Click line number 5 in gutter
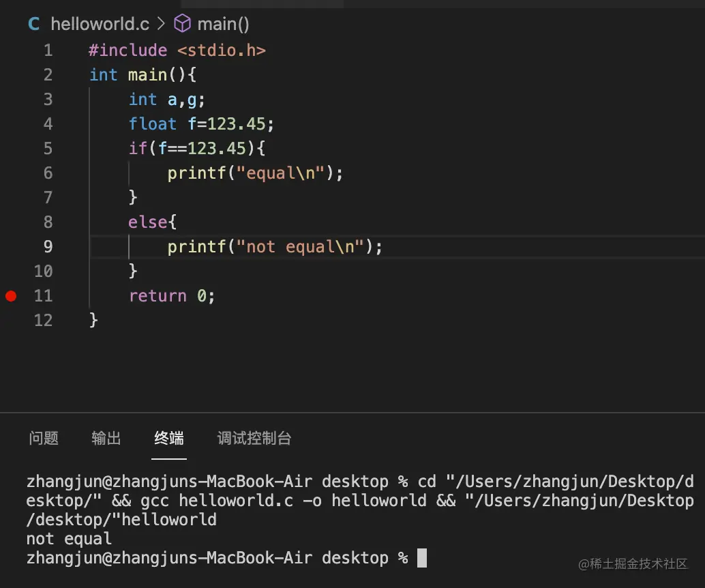The width and height of the screenshot is (705, 588). (48, 149)
